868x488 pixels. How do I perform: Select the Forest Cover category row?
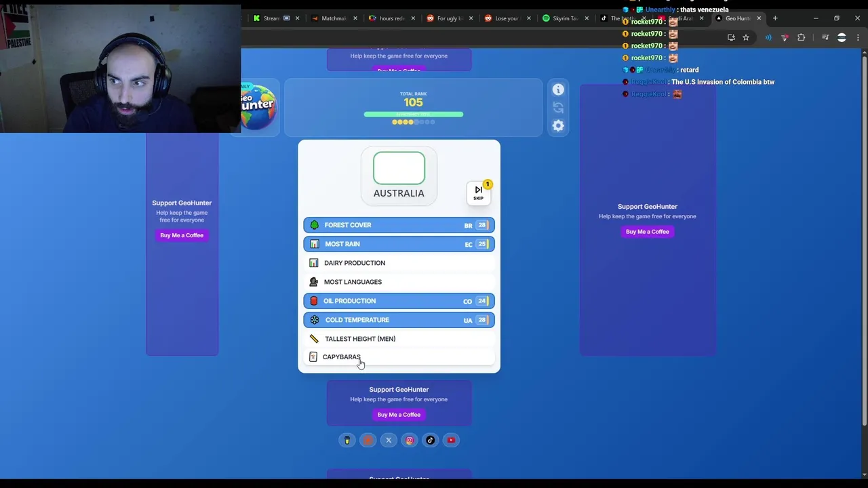399,225
